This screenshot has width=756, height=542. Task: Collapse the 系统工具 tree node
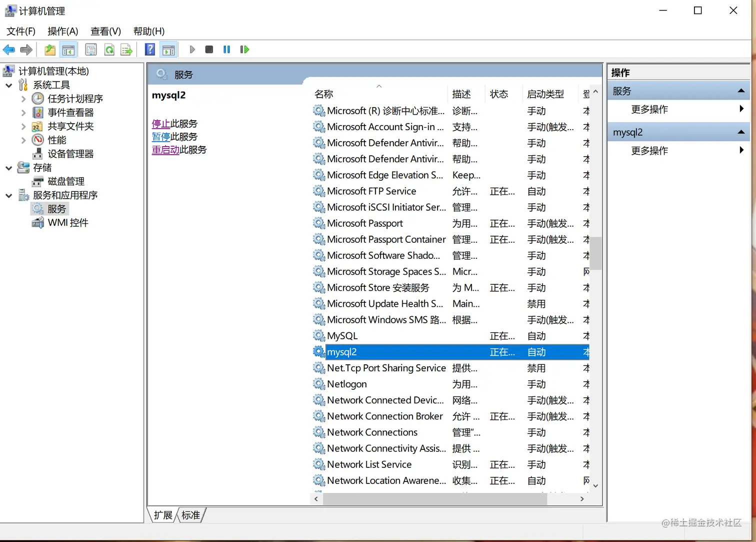[8, 86]
